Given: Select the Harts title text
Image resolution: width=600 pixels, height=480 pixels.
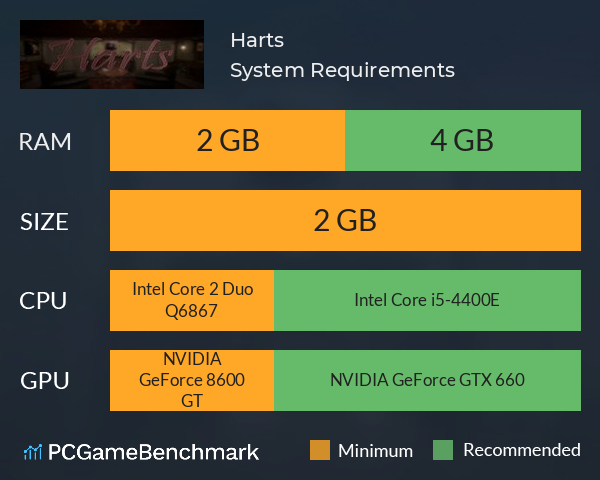Looking at the screenshot, I should click(x=257, y=40).
